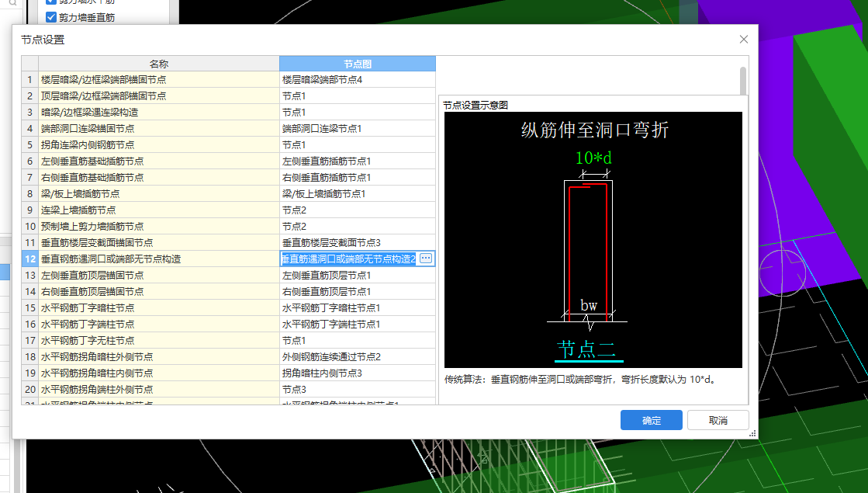Select the 名称 column header
The image size is (868, 493).
click(159, 64)
